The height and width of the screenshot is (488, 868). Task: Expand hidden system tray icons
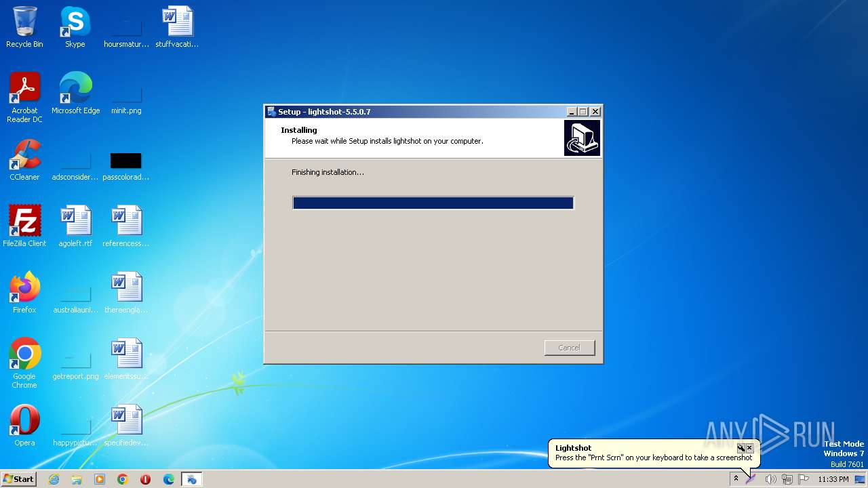(736, 479)
